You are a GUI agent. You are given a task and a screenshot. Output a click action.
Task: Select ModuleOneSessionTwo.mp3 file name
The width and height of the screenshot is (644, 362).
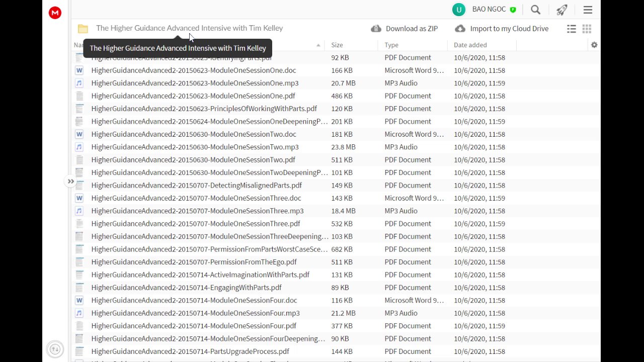[x=195, y=147]
